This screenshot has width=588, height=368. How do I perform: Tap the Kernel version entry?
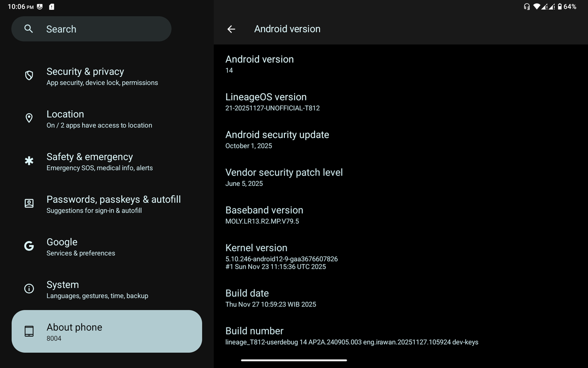(x=401, y=256)
